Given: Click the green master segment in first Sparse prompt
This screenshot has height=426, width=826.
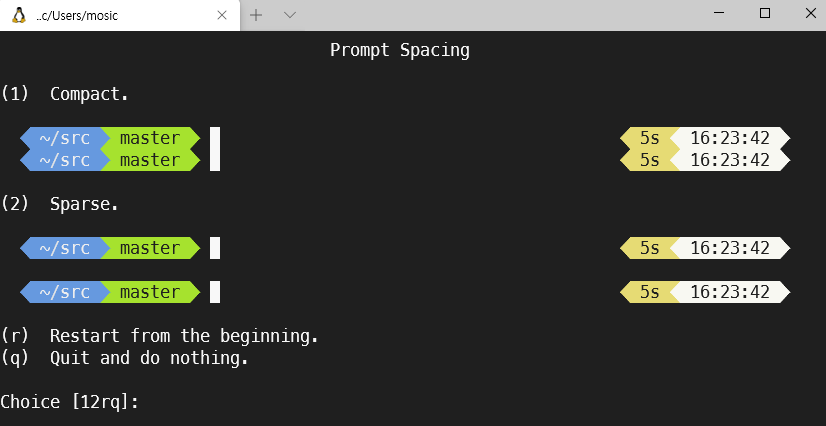Looking at the screenshot, I should click(150, 248).
